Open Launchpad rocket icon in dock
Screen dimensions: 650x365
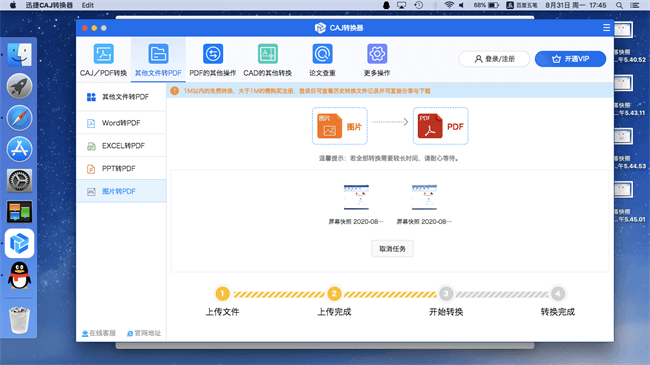(x=19, y=86)
